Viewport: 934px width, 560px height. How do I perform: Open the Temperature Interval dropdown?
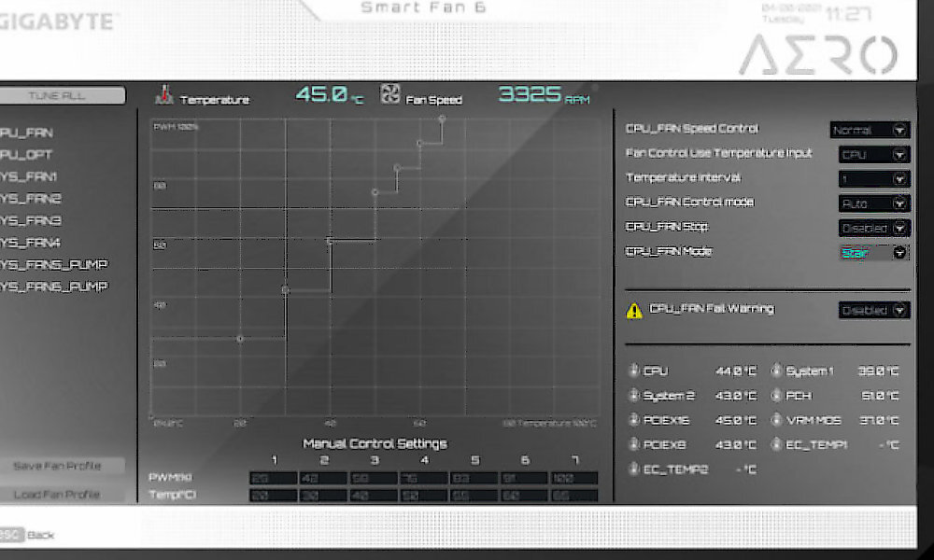tap(873, 178)
